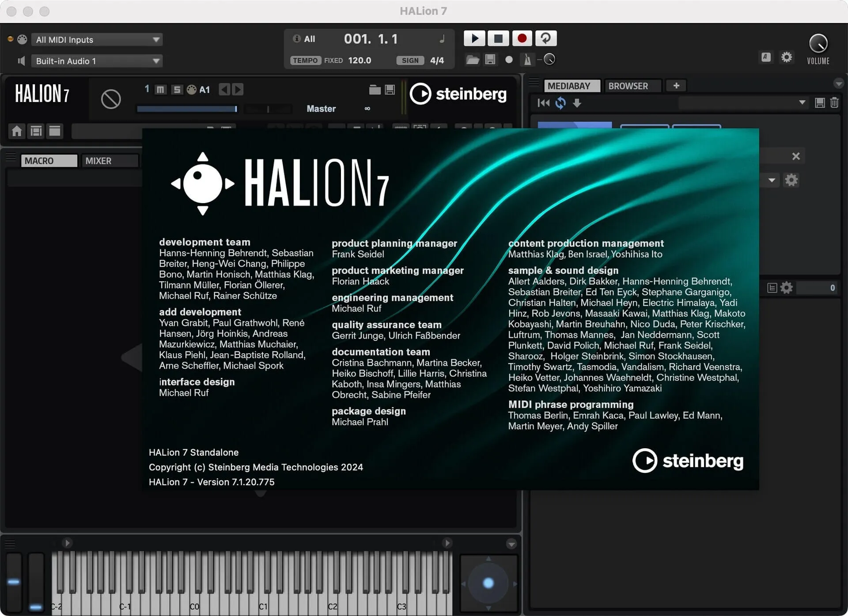Open the multi-program folder icon beside the Steinberg logo

pos(375,90)
